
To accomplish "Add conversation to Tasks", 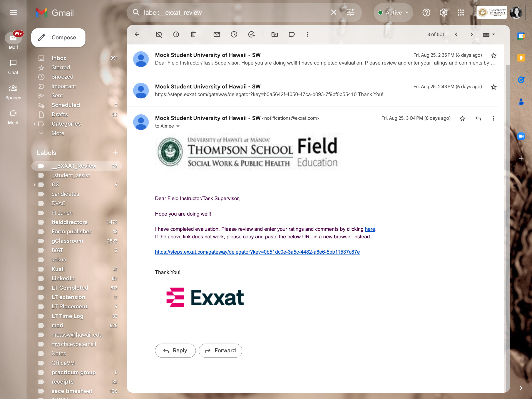I will [x=252, y=34].
